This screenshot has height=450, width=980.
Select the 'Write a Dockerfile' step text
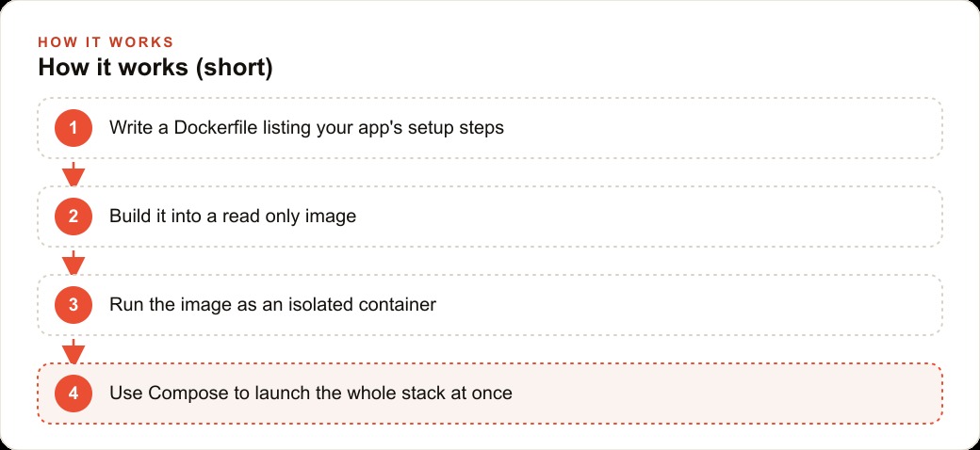tap(306, 128)
